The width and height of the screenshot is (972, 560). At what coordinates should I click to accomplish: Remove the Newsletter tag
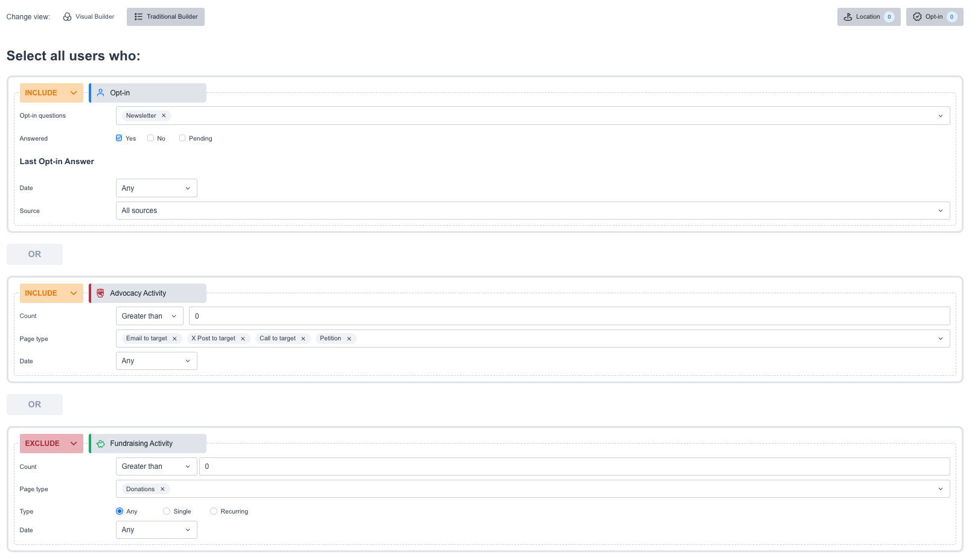click(x=164, y=116)
